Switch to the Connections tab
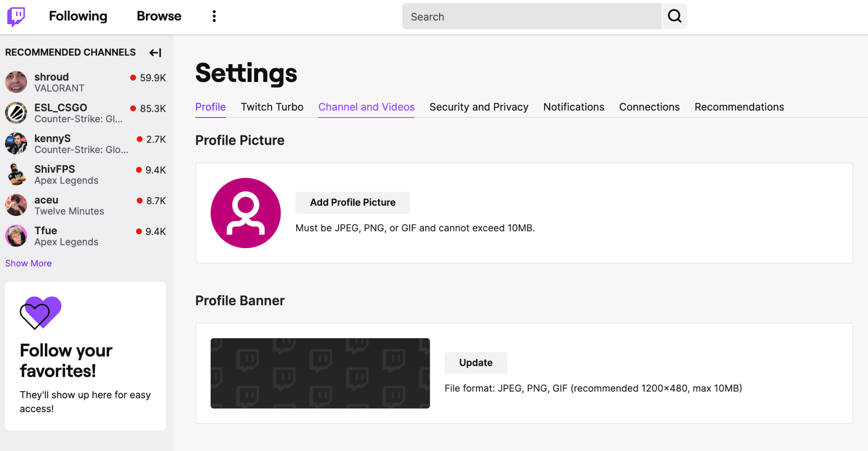868x451 pixels. [649, 107]
